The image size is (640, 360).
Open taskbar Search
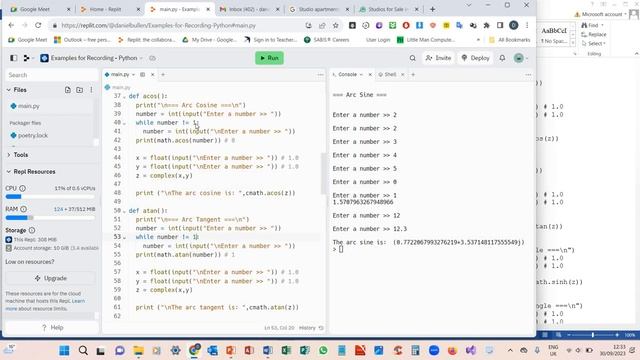[x=83, y=350]
